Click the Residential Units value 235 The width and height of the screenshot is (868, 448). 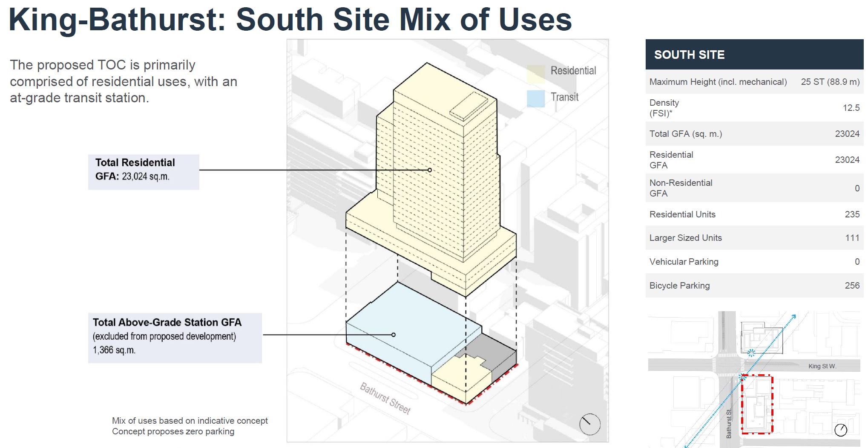pyautogui.click(x=852, y=214)
